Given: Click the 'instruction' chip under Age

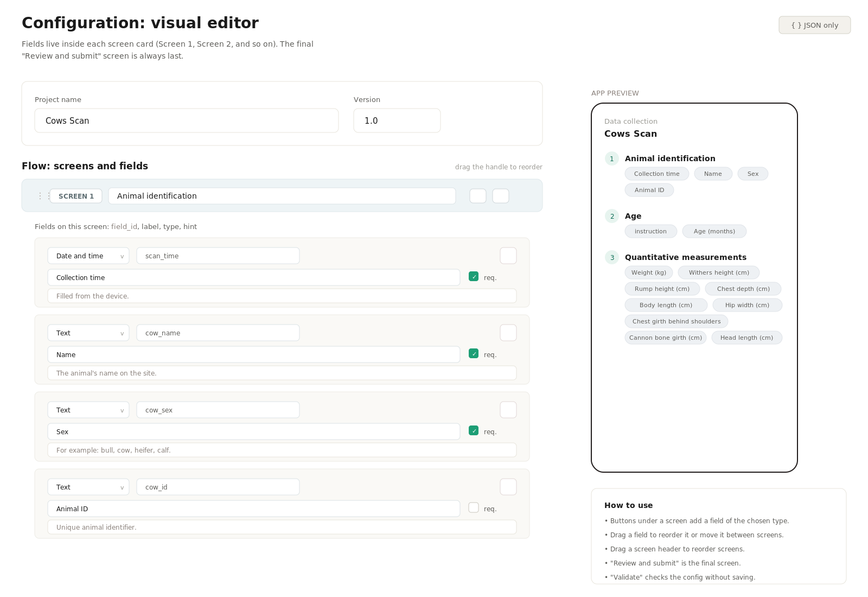Looking at the screenshot, I should [651, 231].
